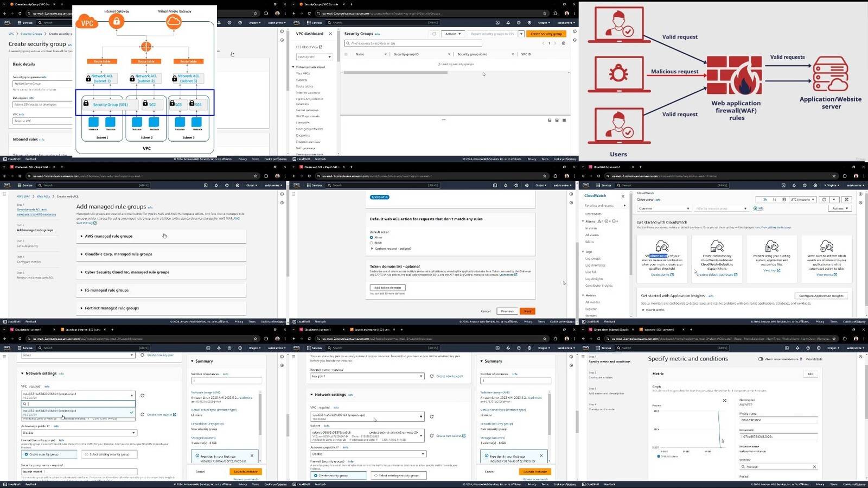Open Route tables in VPC dashboard sidebar

click(x=304, y=86)
